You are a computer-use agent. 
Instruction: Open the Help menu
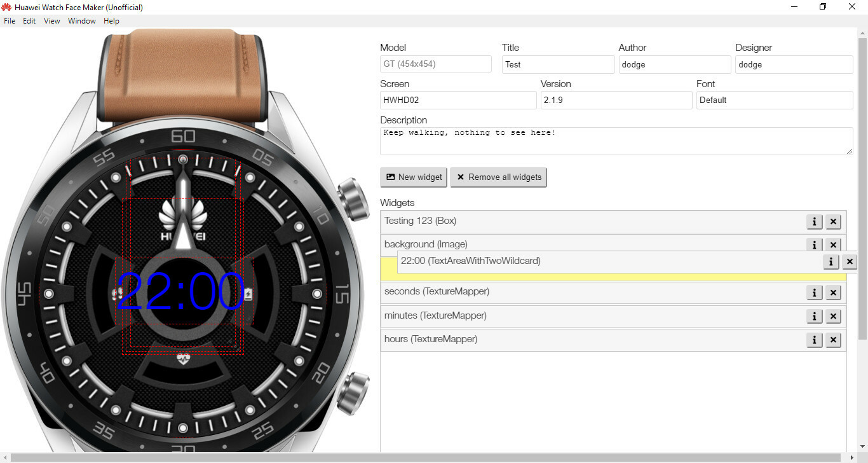click(x=111, y=21)
